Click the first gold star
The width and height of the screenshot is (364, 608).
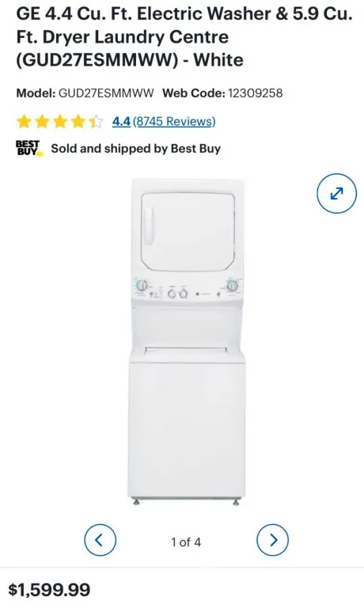[24, 122]
